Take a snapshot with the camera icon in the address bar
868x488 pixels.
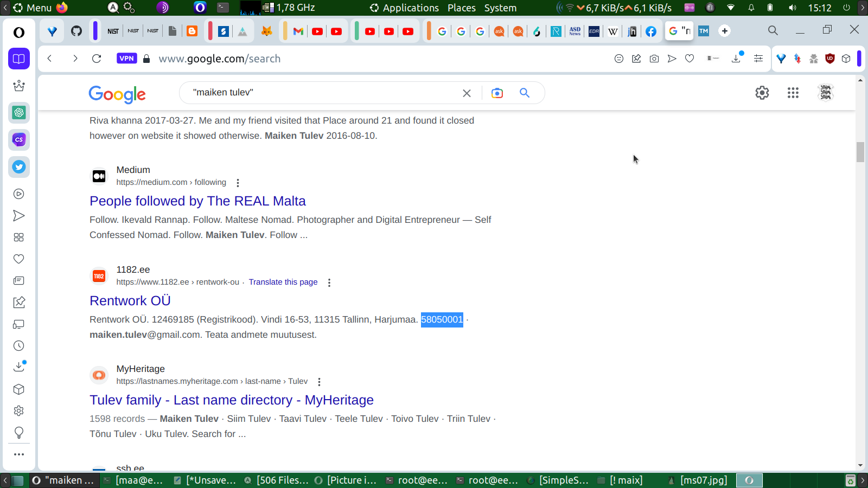654,59
